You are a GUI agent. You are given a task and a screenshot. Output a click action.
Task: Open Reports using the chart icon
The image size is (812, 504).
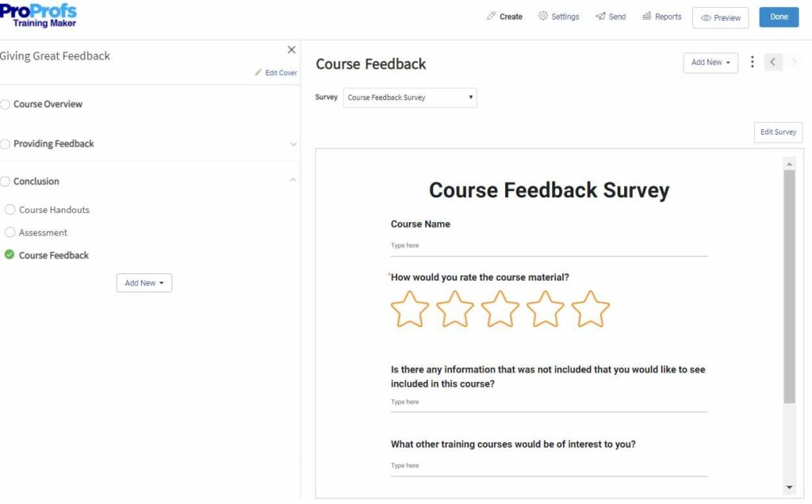[x=648, y=16]
